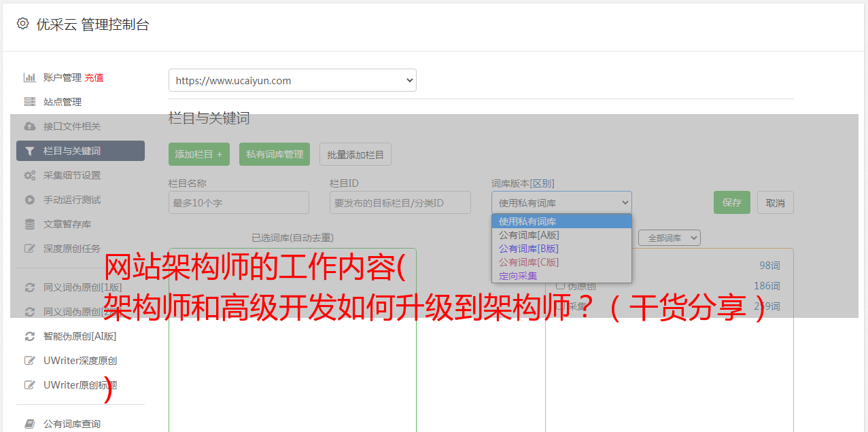Click the gear icon beside 优采云 管理控制台
This screenshot has width=868, height=432.
pos(22,24)
